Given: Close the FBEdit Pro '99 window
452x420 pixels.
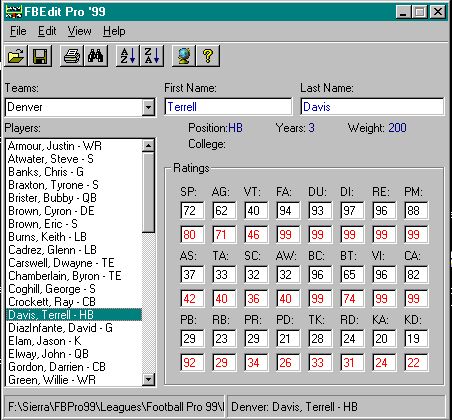Looking at the screenshot, I should (x=438, y=12).
